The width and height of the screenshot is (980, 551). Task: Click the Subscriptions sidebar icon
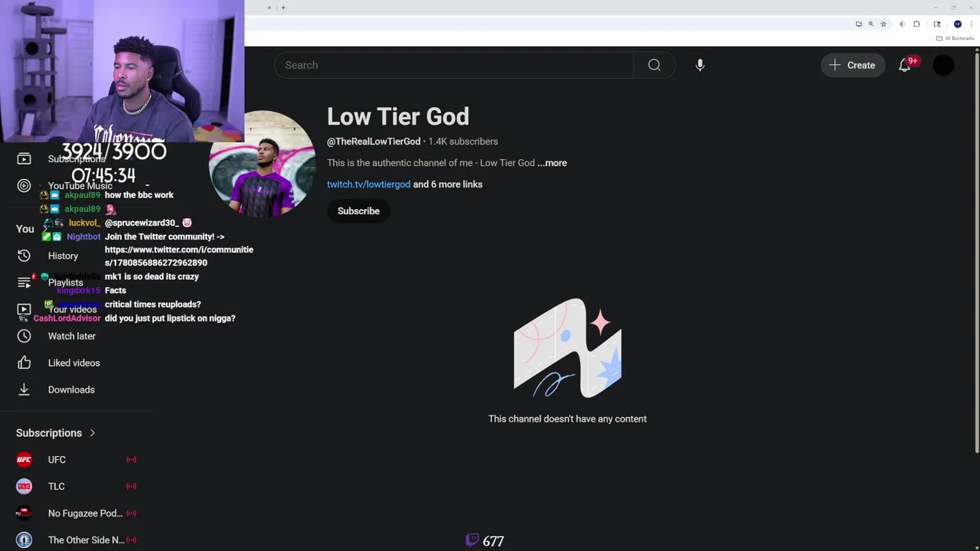24,158
